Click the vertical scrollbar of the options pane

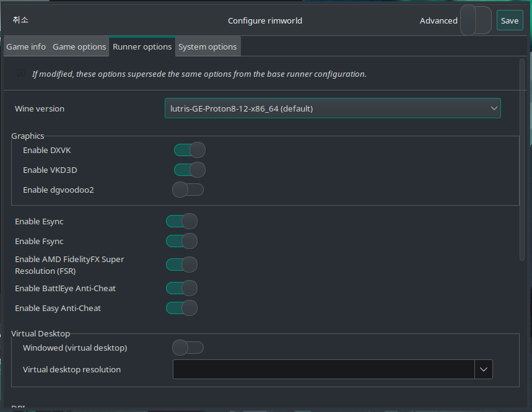tap(522, 159)
